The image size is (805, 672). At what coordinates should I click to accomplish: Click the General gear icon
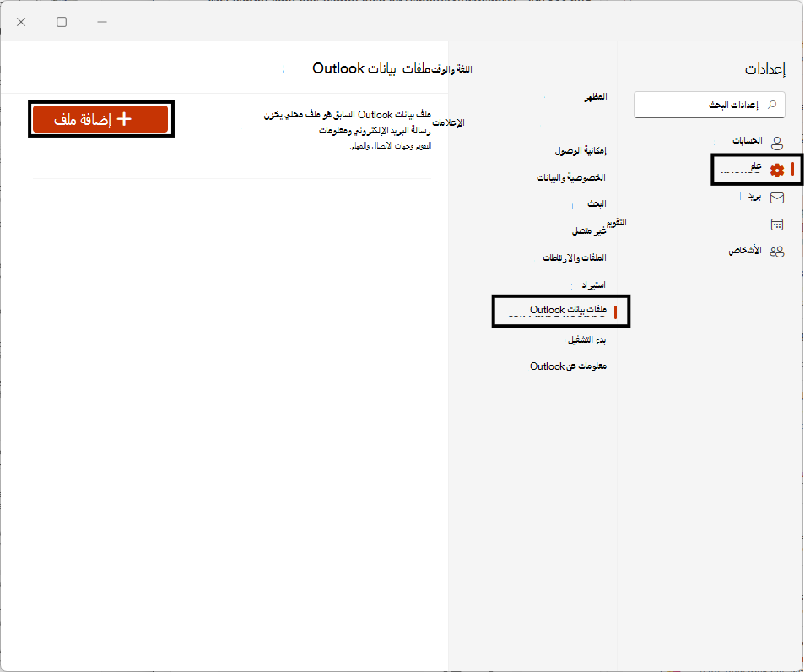tap(777, 170)
